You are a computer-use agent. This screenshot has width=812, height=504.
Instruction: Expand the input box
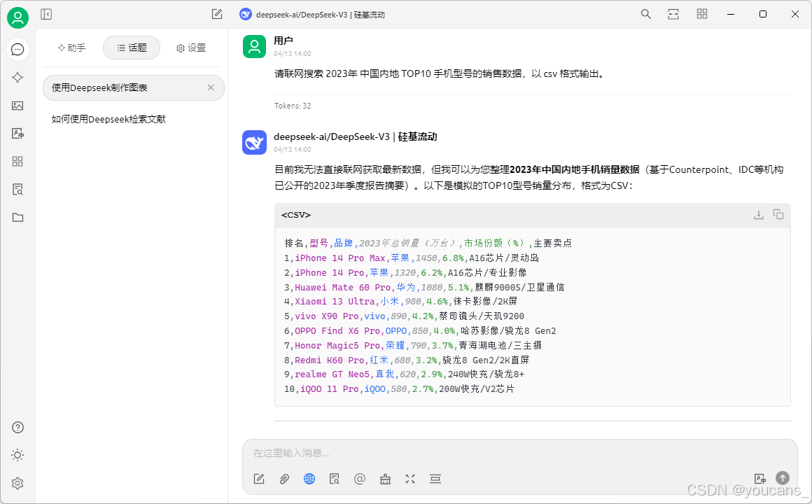(410, 479)
